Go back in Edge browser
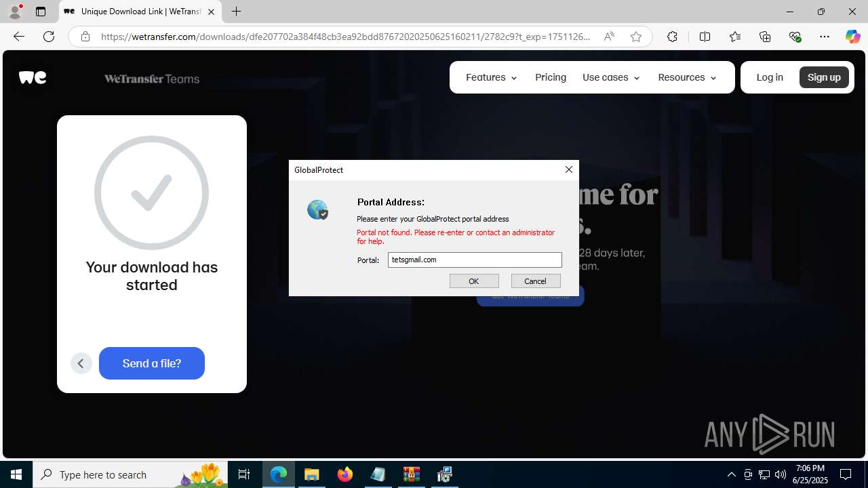The height and width of the screenshot is (488, 868). click(x=19, y=37)
